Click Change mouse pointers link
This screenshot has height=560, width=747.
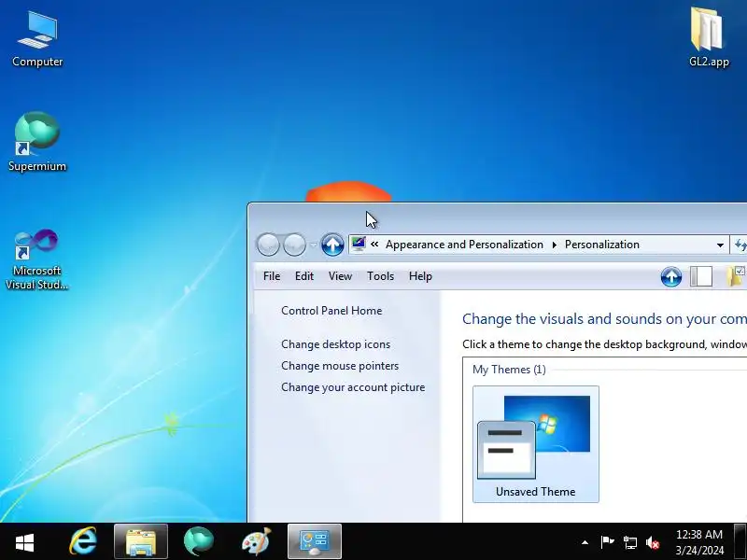(340, 366)
